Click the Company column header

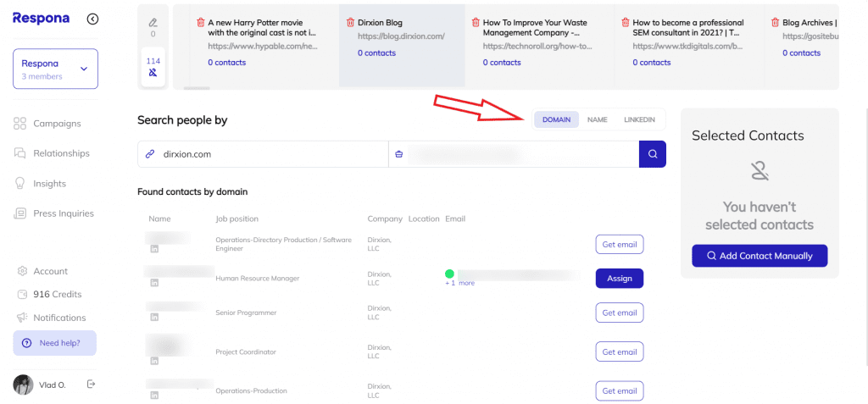(x=385, y=219)
